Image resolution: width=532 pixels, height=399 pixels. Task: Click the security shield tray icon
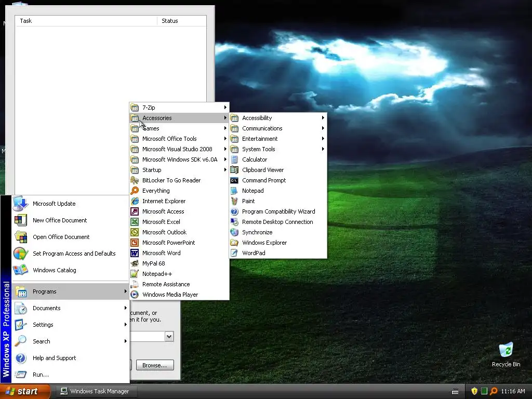[x=474, y=391]
